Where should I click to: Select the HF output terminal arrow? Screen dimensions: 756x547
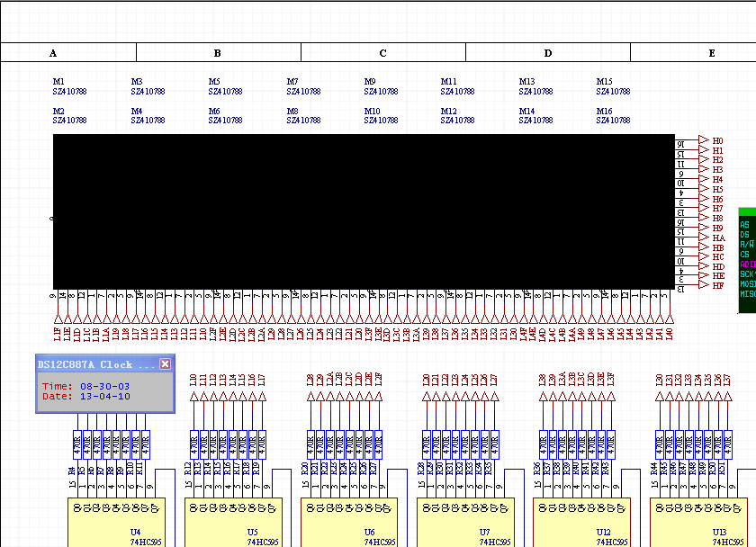click(x=704, y=285)
